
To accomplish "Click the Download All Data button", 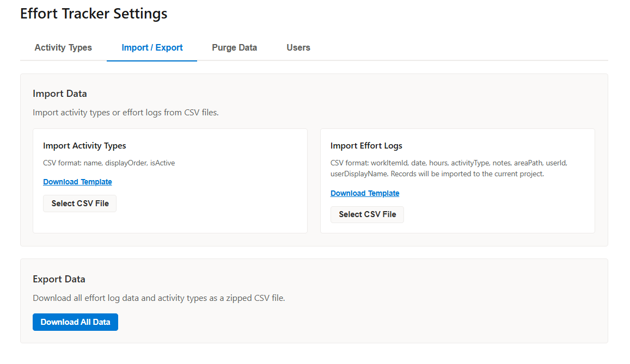I will point(75,322).
